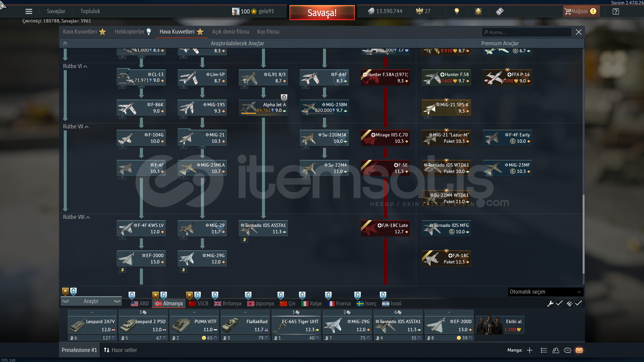Switch to the Kara Kuvvetleri tab
The height and width of the screenshot is (362, 644).
point(84,32)
